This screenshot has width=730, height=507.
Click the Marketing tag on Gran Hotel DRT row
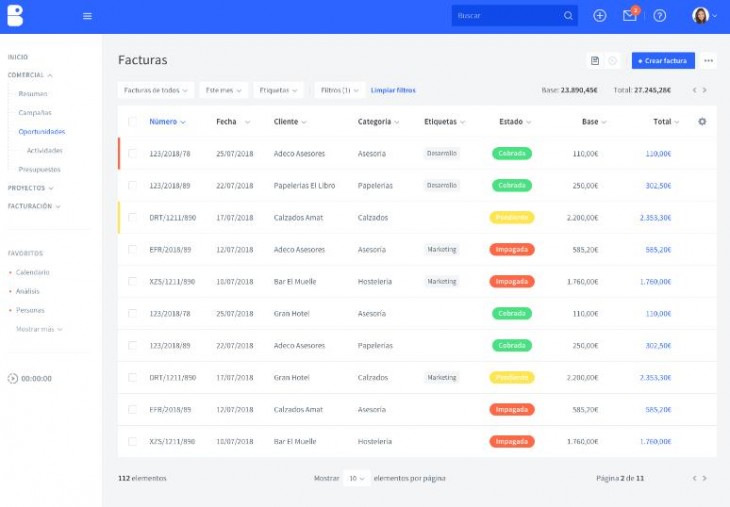[442, 378]
